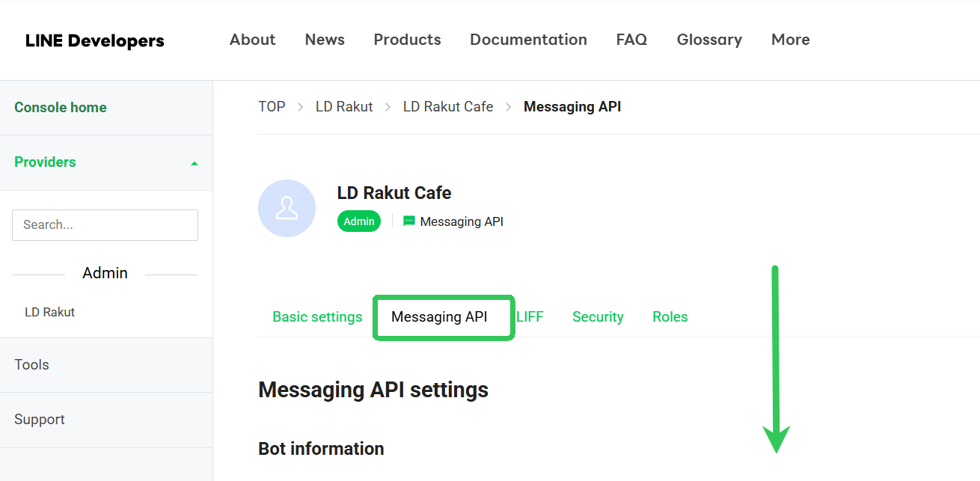Open the FAQ menu item
The width and height of the screenshot is (980, 481).
point(631,40)
